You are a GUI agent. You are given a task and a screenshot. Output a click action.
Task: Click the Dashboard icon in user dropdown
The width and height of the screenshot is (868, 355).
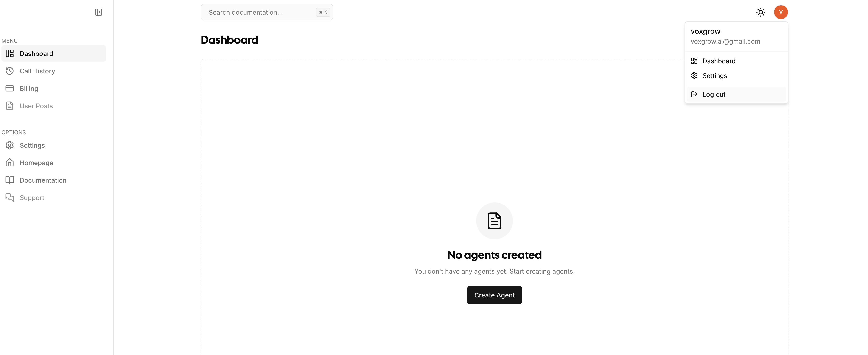point(694,61)
